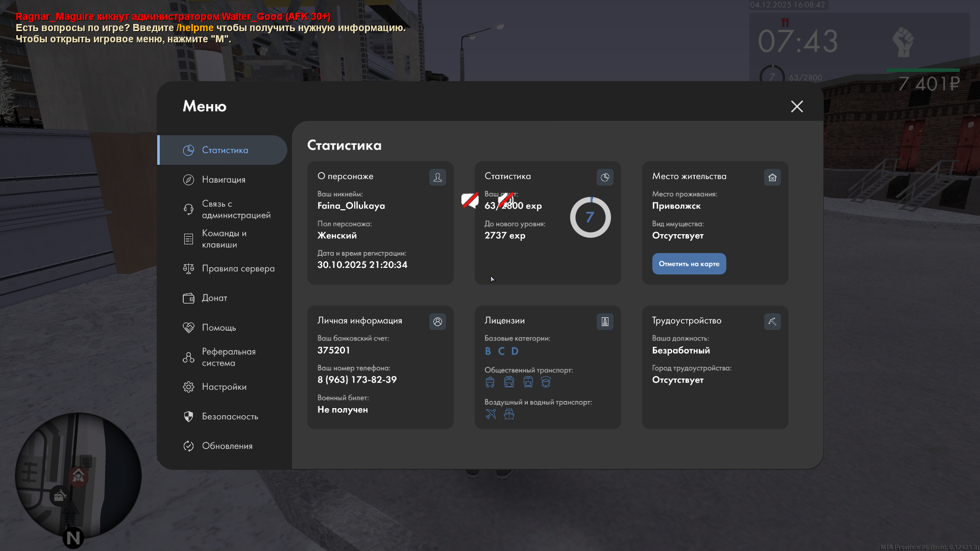Go to Команды и клавиши
Screen dimensions: 980x551
224,239
